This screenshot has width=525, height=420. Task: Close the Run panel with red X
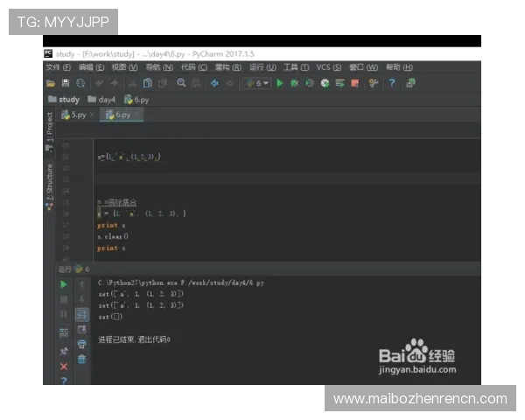63,366
